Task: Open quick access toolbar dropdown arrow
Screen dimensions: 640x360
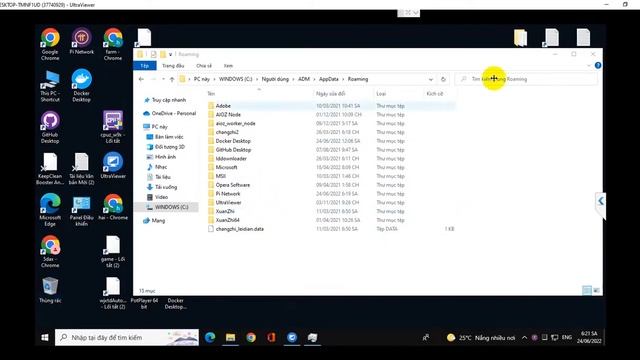Action: click(x=171, y=54)
